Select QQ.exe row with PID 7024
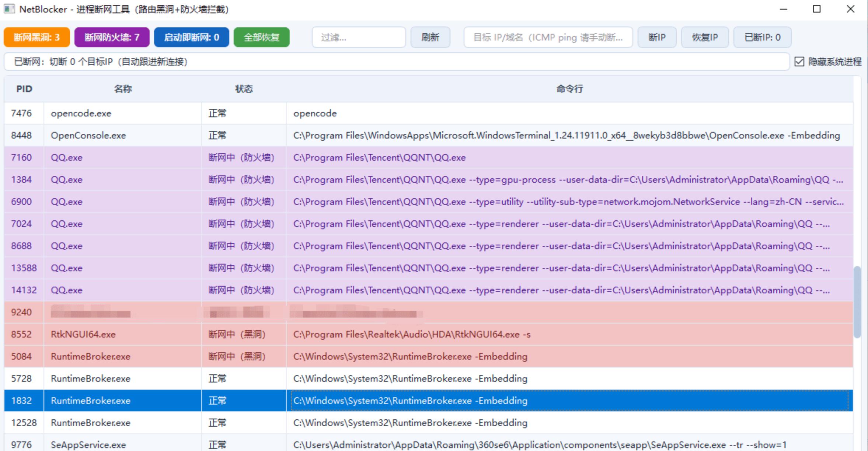 click(429, 224)
